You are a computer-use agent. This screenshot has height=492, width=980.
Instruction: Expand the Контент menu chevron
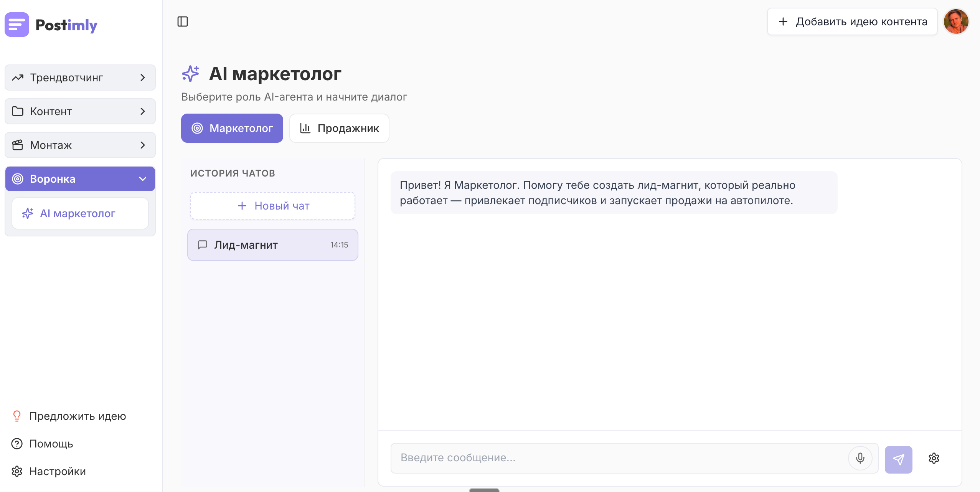pos(143,111)
